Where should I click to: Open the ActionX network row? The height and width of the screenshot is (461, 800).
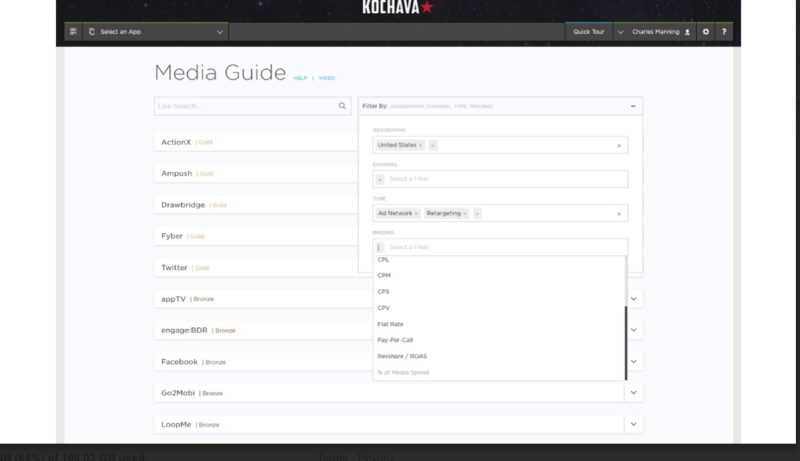pos(256,142)
